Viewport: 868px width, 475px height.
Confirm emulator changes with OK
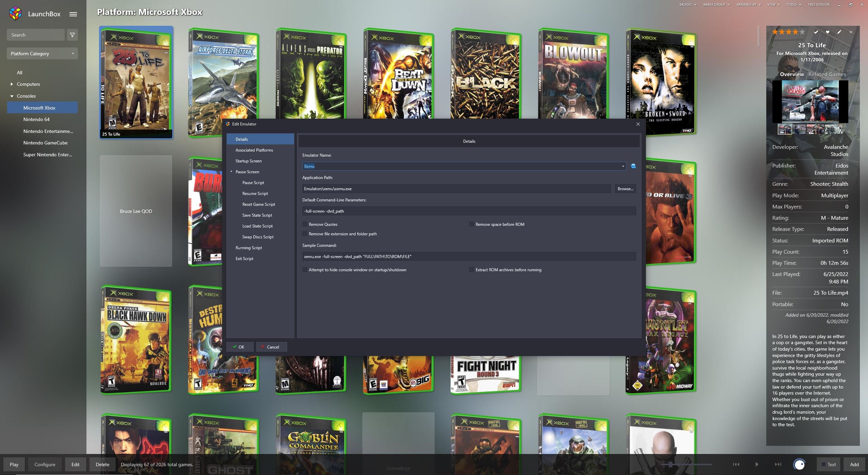[x=240, y=347]
